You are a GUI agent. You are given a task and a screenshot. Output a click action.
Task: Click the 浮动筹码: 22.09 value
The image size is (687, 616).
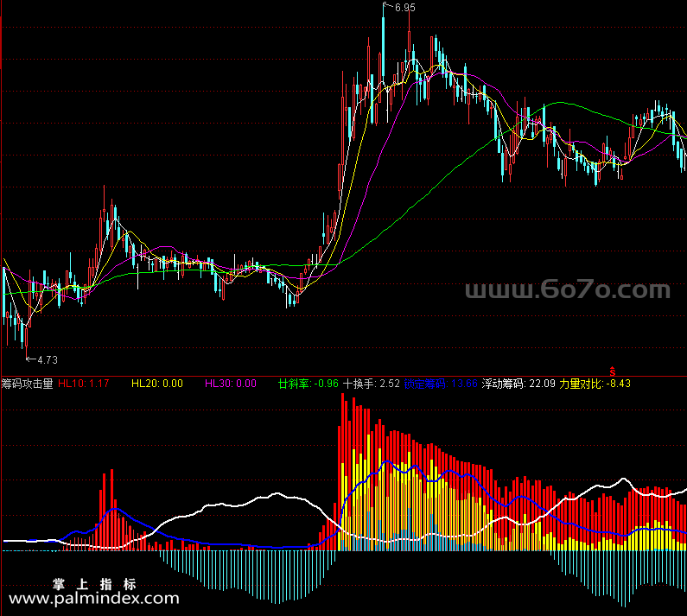point(518,384)
